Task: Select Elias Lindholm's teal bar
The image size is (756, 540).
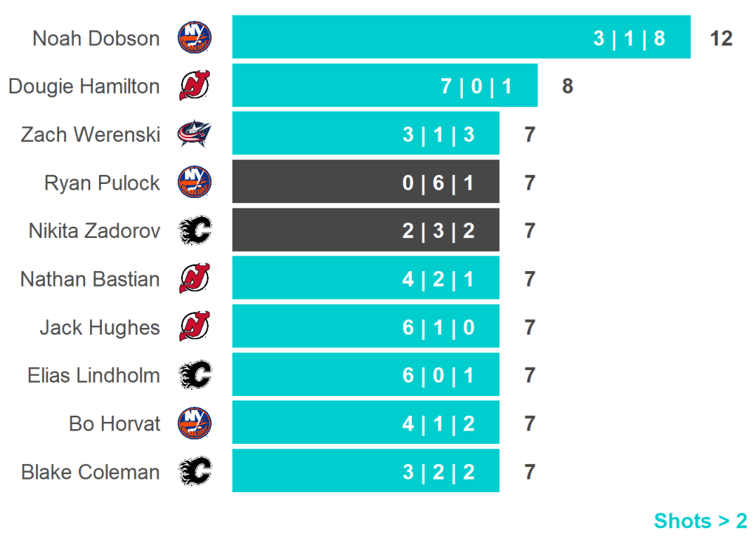Action: [x=365, y=375]
